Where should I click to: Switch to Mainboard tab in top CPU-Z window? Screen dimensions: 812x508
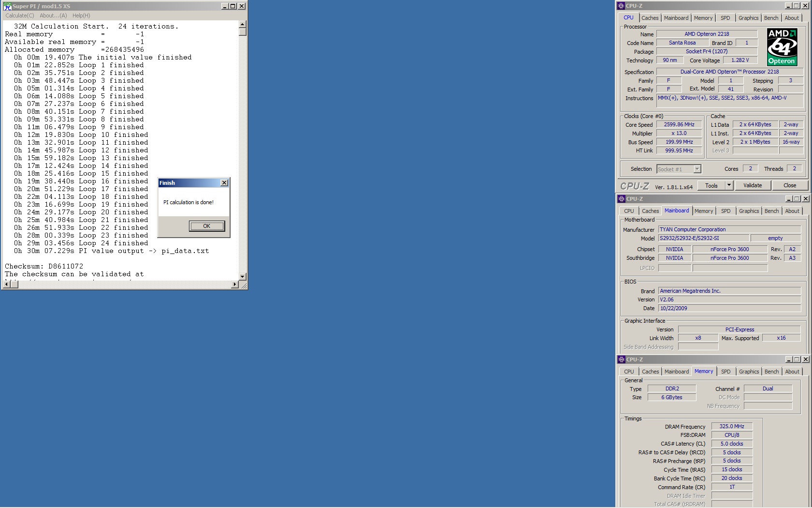coord(676,18)
